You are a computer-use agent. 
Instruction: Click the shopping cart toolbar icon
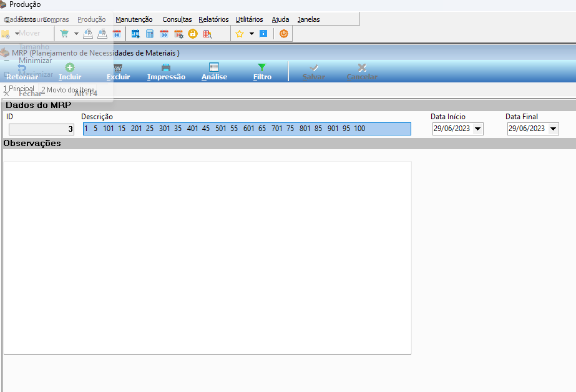64,34
